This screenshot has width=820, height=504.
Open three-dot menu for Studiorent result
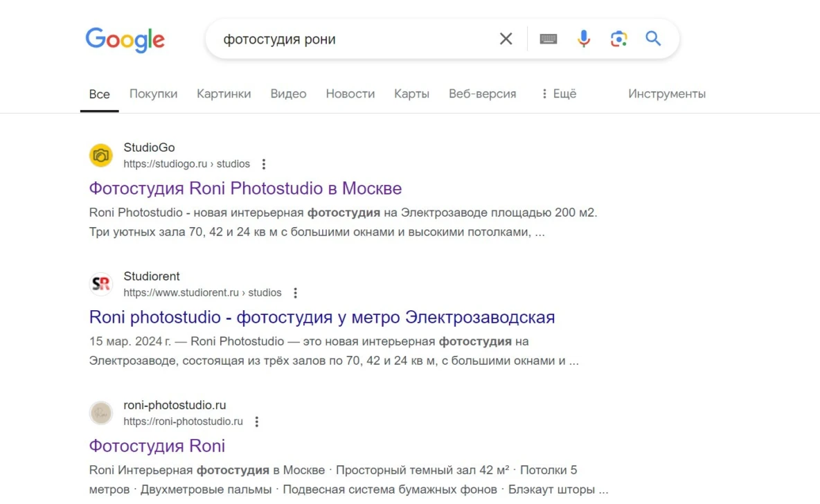pyautogui.click(x=296, y=293)
